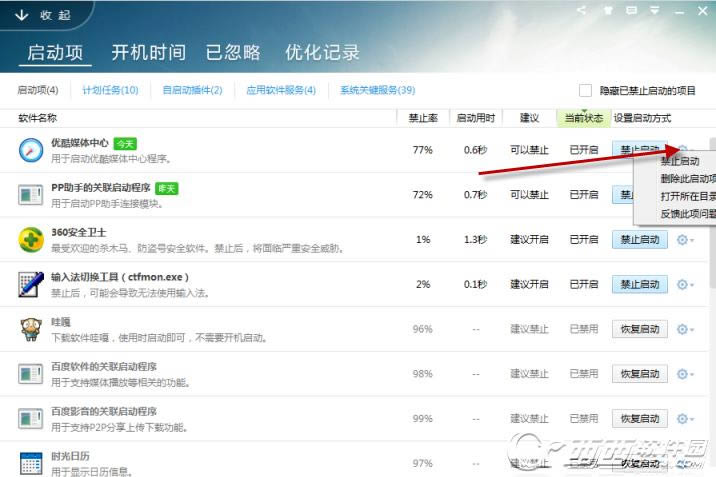716x477 pixels.
Task: Open 计划任务(10) sub-tab
Action: coord(110,90)
